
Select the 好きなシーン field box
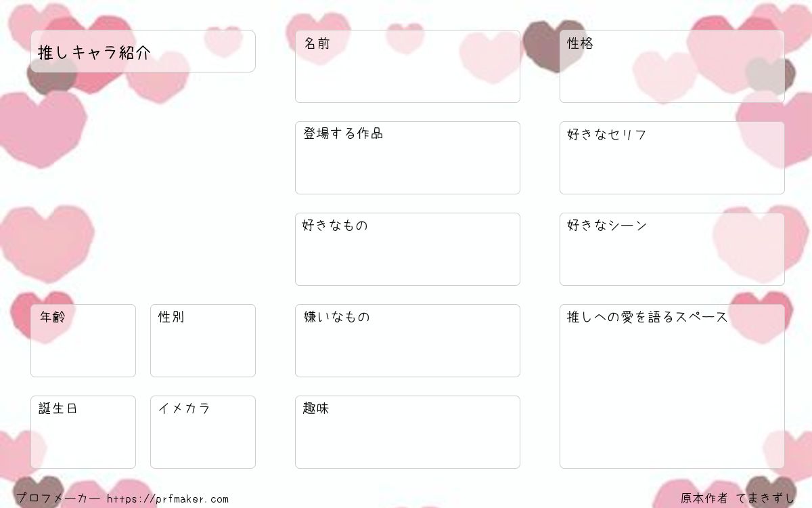click(672, 249)
